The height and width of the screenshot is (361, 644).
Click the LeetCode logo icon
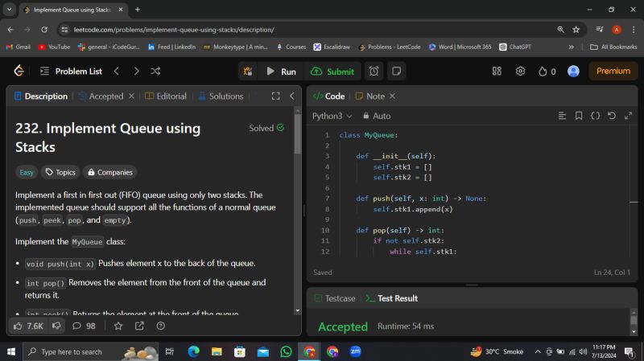19,71
